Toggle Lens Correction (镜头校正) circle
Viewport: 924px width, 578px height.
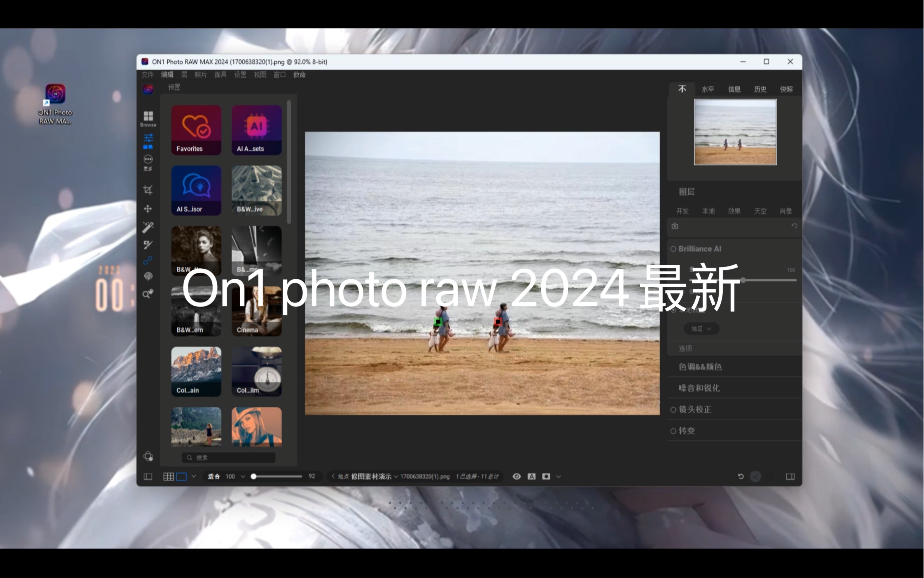pyautogui.click(x=673, y=410)
